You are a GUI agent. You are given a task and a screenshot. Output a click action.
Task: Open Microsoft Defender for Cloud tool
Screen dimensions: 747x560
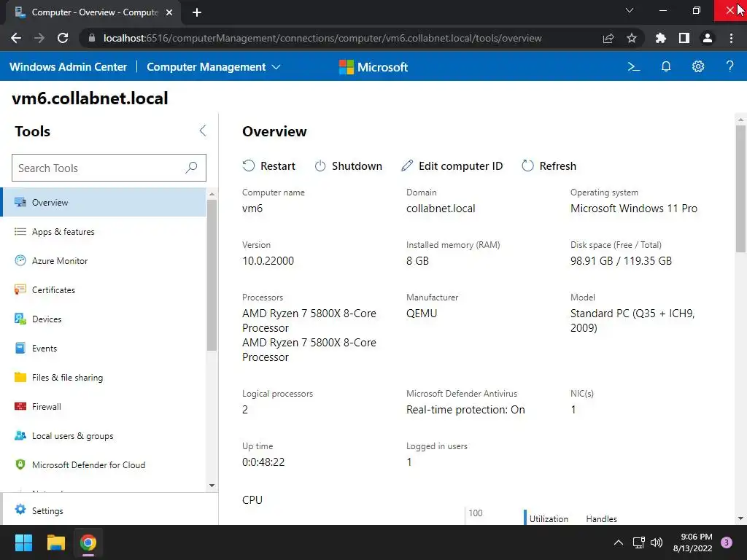coord(104,464)
